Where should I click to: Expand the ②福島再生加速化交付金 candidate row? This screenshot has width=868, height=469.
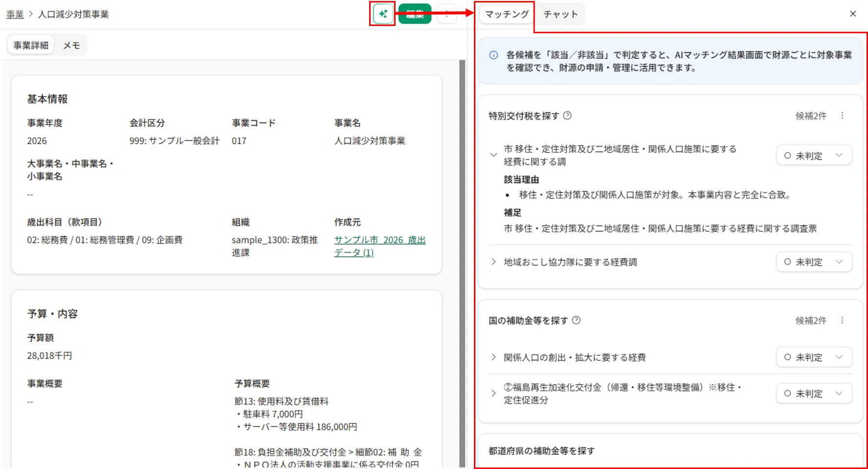[x=493, y=393]
